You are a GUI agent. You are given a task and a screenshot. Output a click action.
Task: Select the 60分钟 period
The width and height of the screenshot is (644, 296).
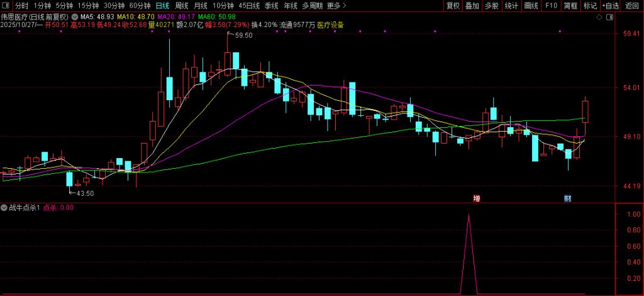pos(140,6)
